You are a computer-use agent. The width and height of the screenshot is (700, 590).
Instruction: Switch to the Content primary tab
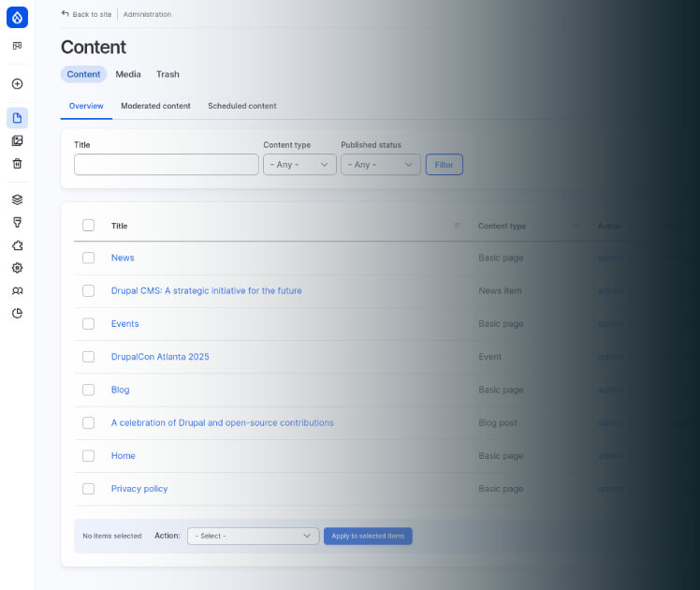click(83, 74)
